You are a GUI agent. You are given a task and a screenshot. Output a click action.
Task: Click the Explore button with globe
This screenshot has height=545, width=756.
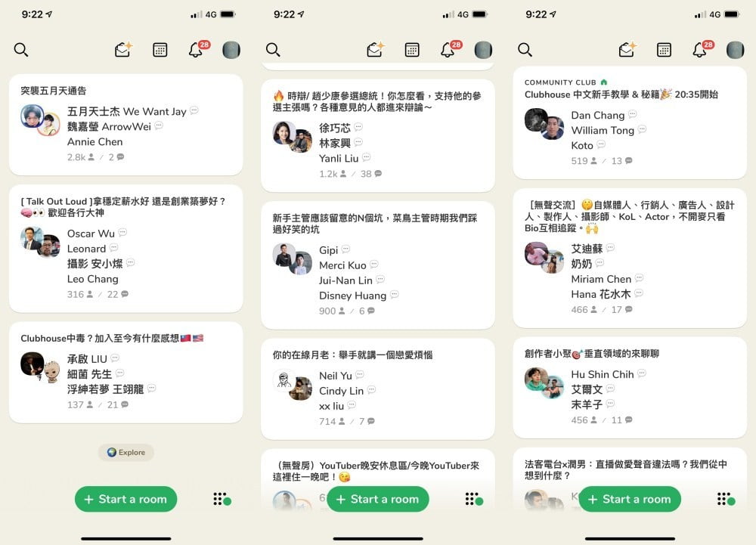pyautogui.click(x=126, y=453)
